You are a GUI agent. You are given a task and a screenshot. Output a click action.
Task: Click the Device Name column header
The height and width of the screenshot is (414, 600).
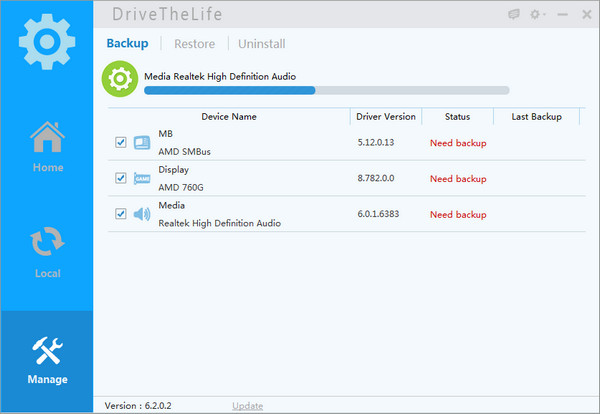pos(229,117)
